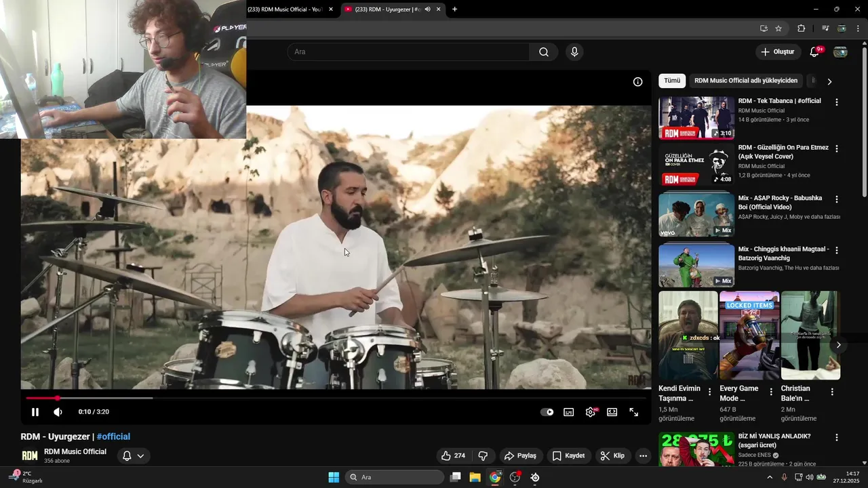Image resolution: width=868 pixels, height=488 pixels.
Task: Enter full screen mode
Action: pos(634,412)
